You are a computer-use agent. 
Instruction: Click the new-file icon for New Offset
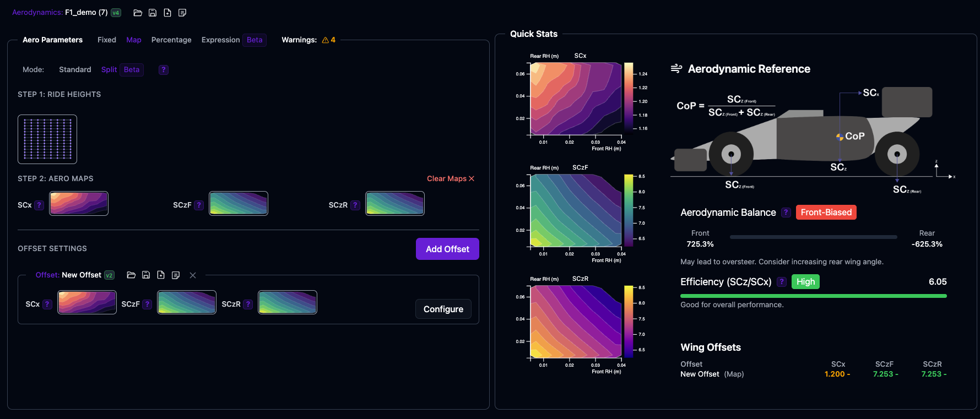click(161, 275)
